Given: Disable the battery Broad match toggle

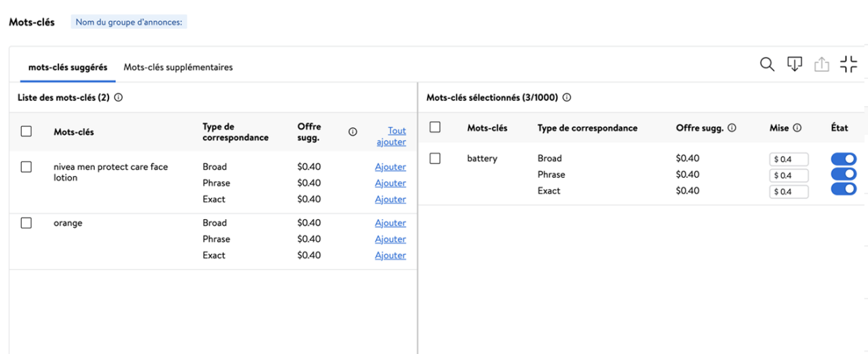Looking at the screenshot, I should (844, 159).
